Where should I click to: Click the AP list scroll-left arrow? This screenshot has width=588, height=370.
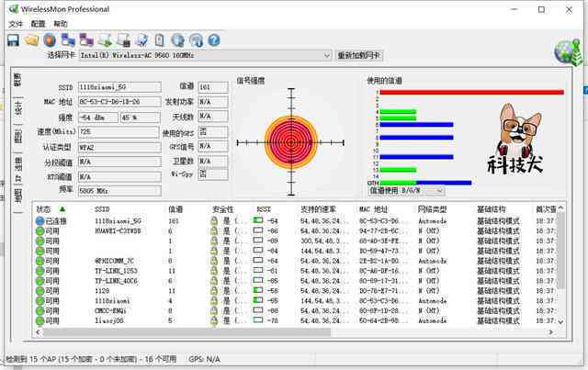39,332
